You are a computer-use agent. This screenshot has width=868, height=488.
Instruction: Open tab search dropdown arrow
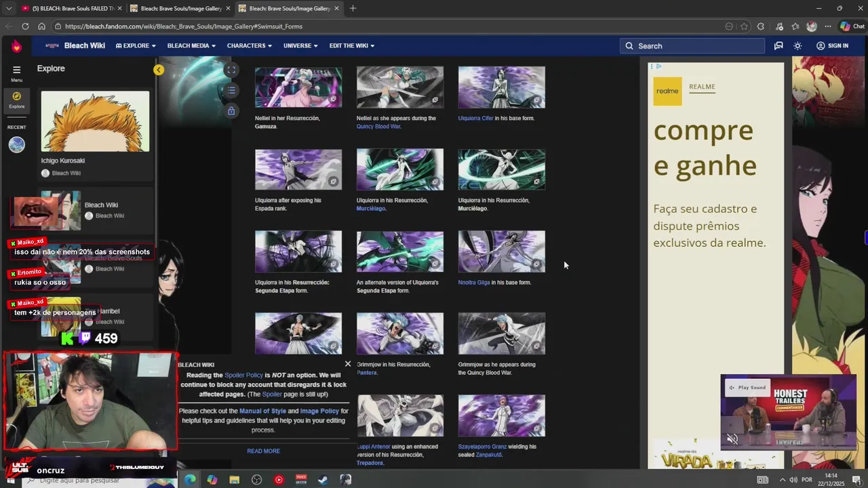(8, 8)
